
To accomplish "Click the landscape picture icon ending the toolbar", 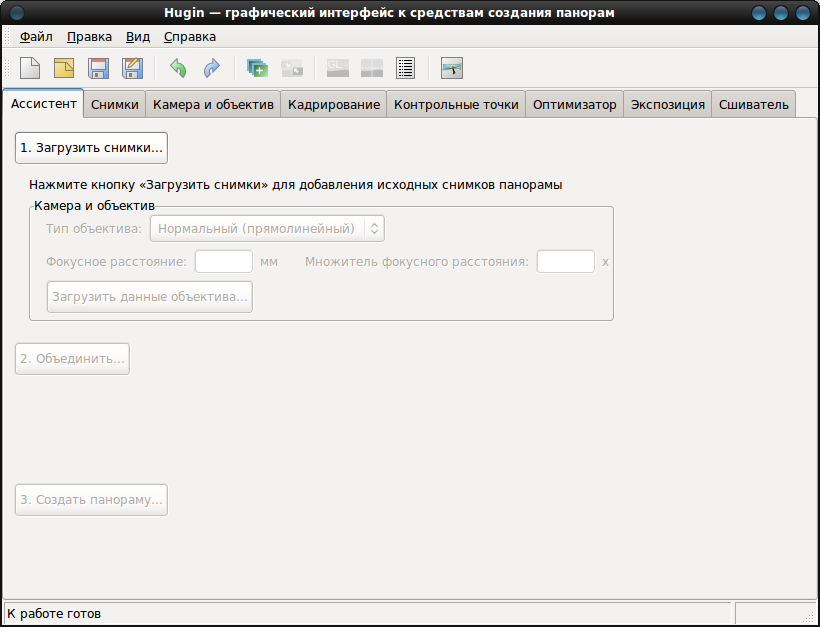I will (x=452, y=68).
